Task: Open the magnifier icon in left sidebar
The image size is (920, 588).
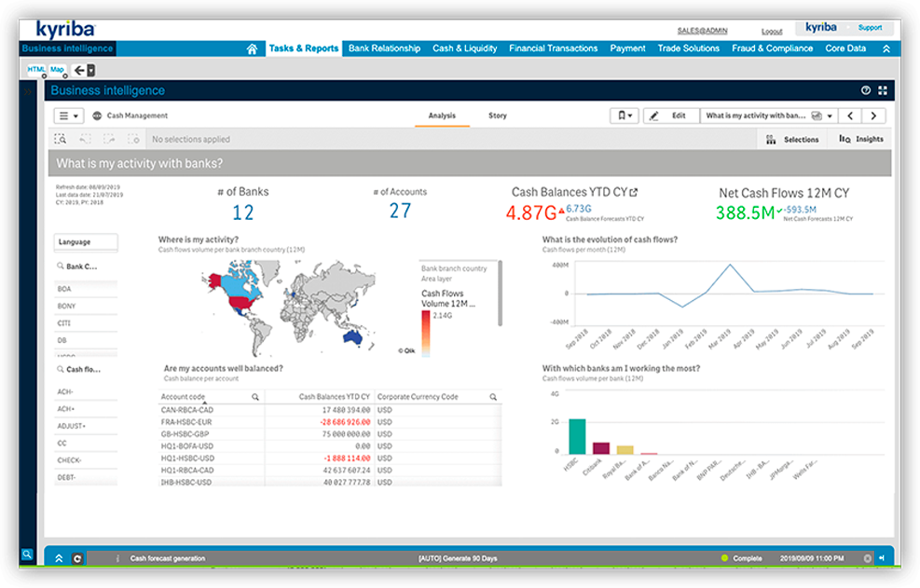Action: click(27, 554)
